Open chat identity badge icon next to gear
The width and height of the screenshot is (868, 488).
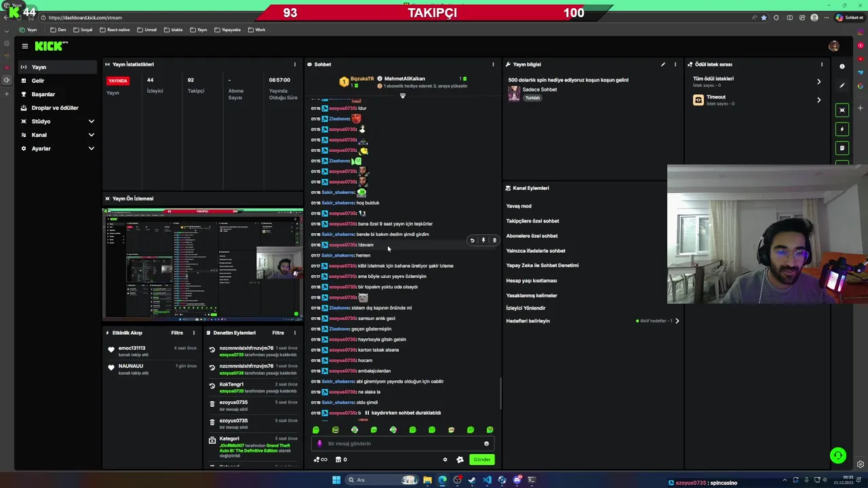click(x=460, y=460)
